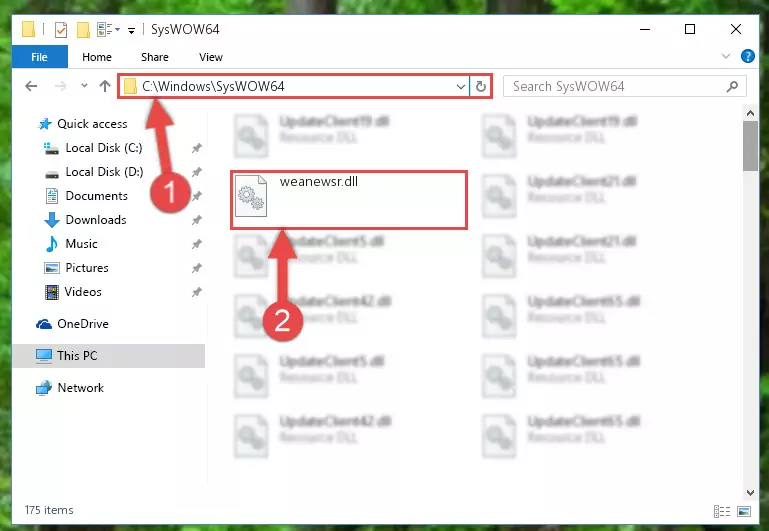Open the Share ribbon tab
This screenshot has width=769, height=531.
click(x=154, y=57)
